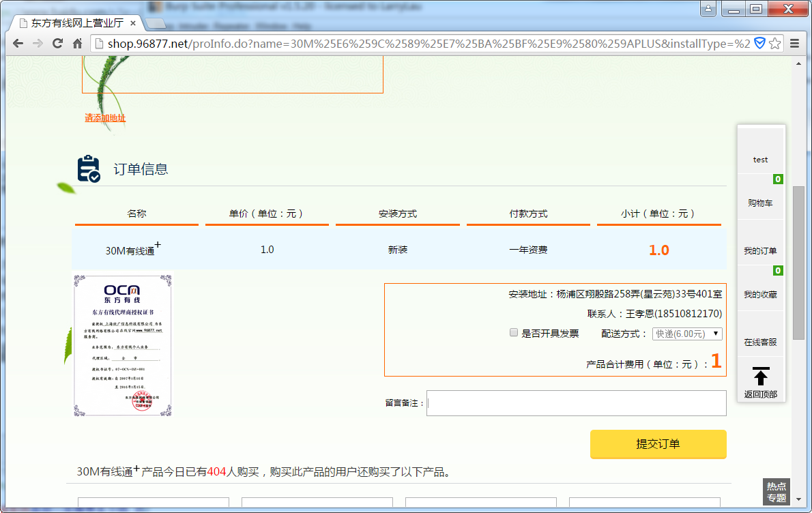Click the 请添加地址 link
Screen dimensions: 812x513
[105, 118]
